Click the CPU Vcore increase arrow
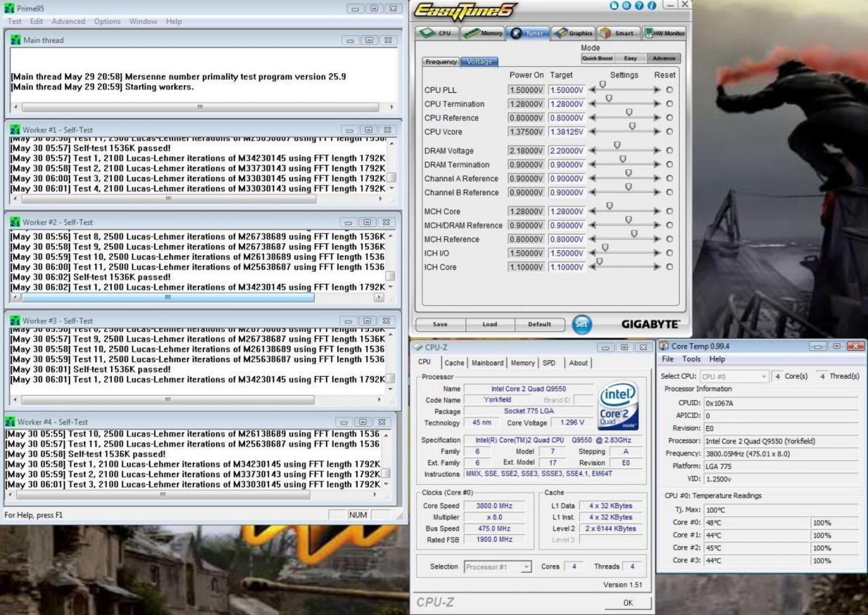The image size is (868, 615). pyautogui.click(x=657, y=131)
